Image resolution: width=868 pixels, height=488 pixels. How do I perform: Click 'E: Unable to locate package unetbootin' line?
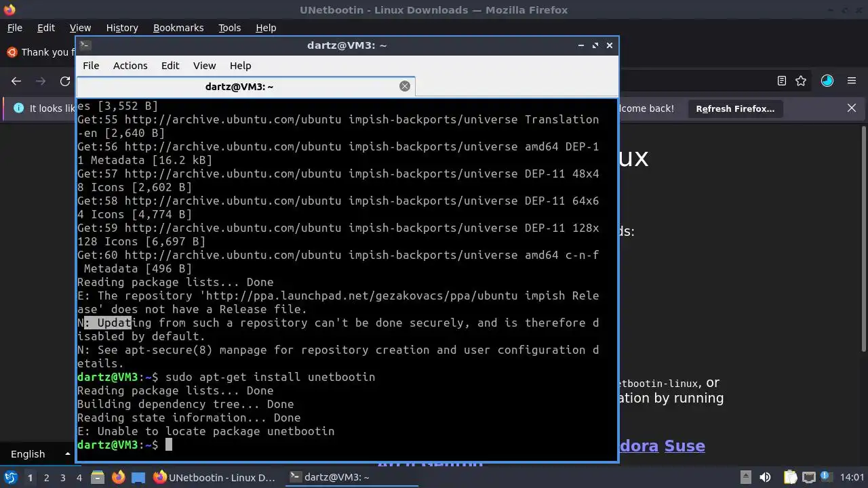[205, 431]
